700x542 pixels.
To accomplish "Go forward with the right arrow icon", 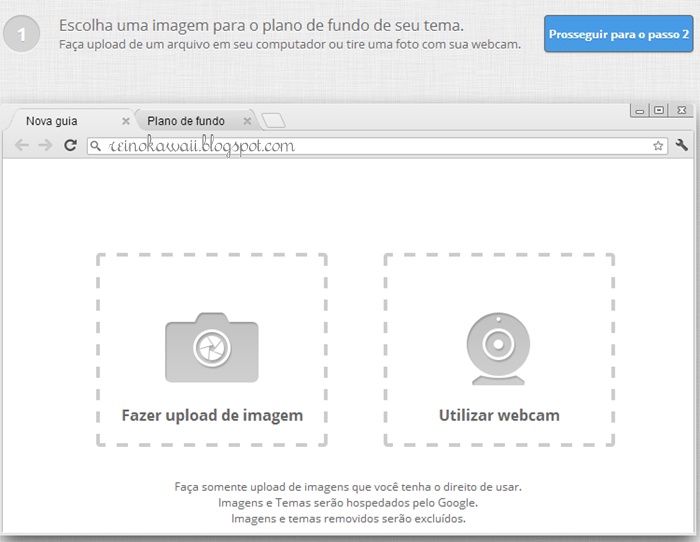I will (x=45, y=145).
